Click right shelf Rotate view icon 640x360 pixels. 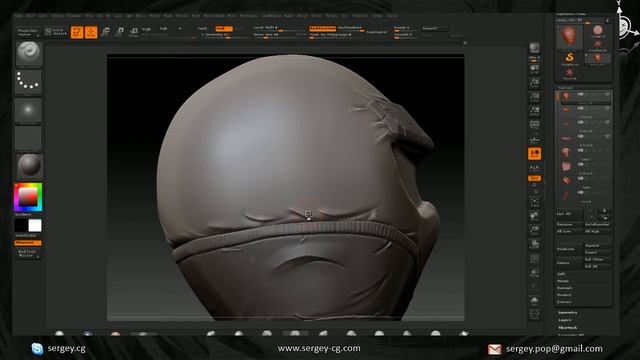[534, 244]
